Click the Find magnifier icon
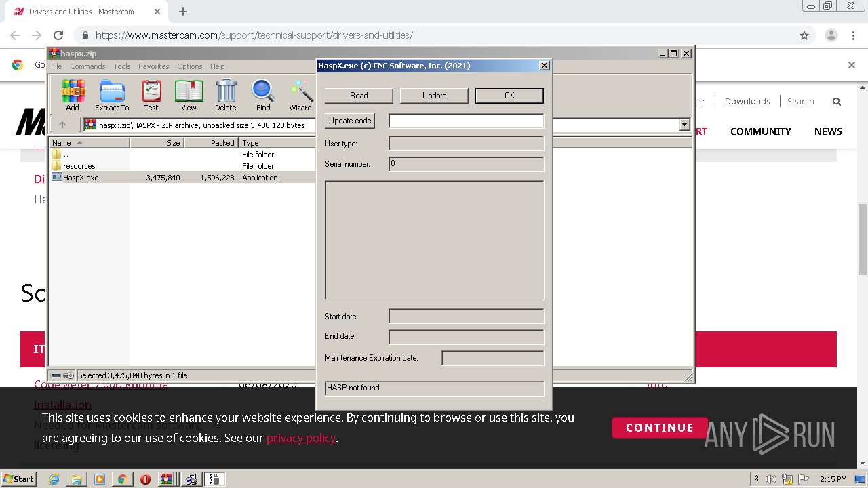This screenshot has width=868, height=488. (263, 96)
